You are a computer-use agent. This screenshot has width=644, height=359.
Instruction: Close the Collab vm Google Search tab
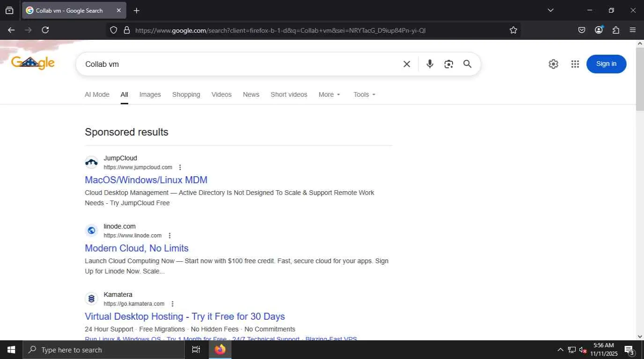click(118, 10)
